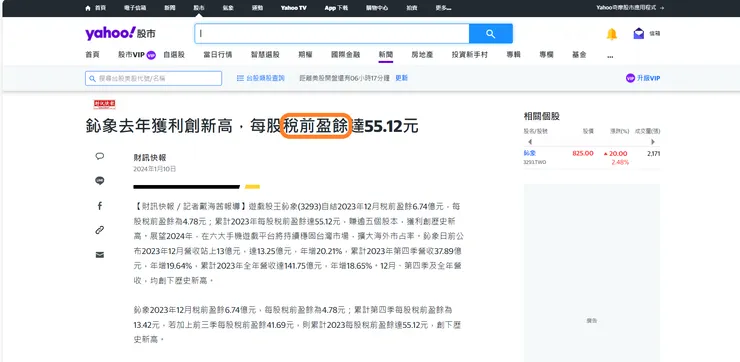Open App下載 in the top bar
The height and width of the screenshot is (362, 740).
[336, 8]
